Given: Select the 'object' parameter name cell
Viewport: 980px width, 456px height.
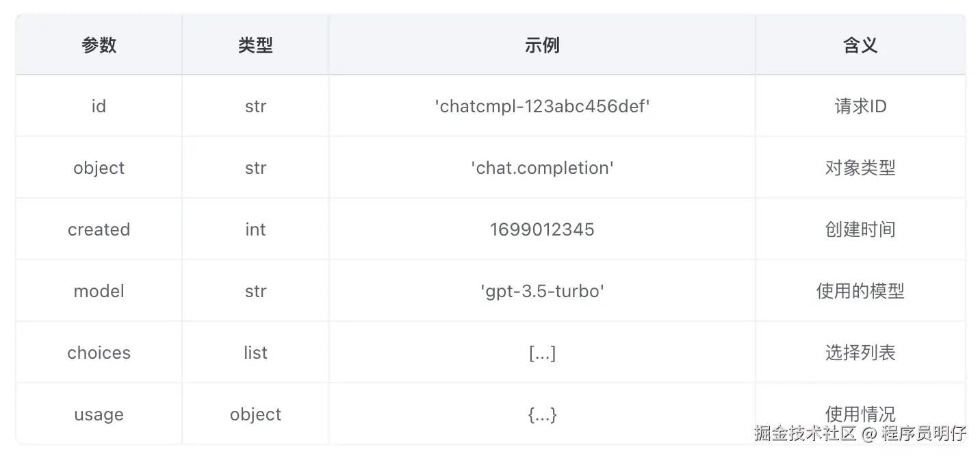Looking at the screenshot, I should click(x=99, y=168).
